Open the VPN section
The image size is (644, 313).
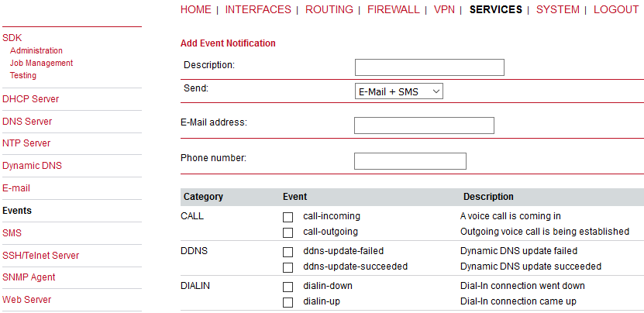tap(444, 10)
